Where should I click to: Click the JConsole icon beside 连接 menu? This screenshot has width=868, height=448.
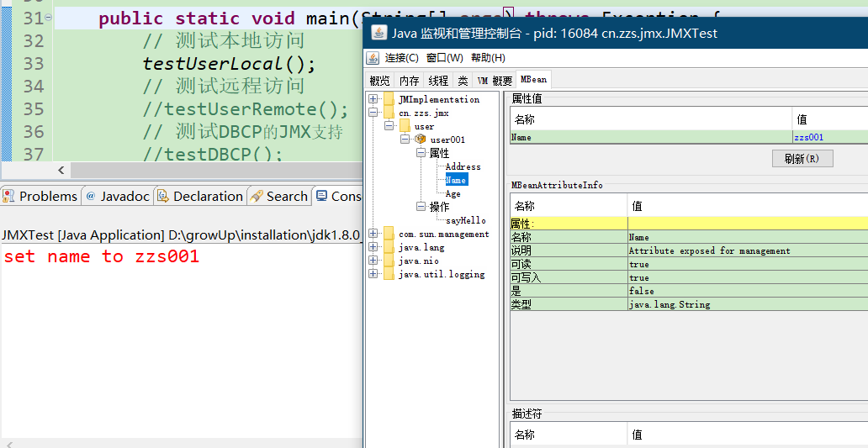(x=373, y=58)
